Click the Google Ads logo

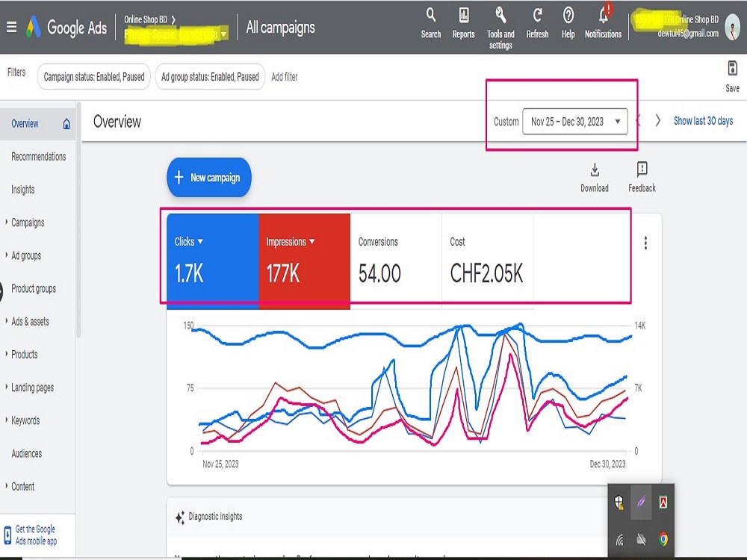[67, 27]
